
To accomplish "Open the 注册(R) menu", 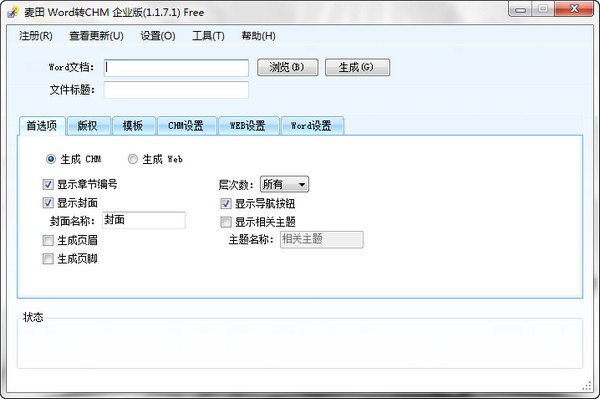I will point(36,36).
